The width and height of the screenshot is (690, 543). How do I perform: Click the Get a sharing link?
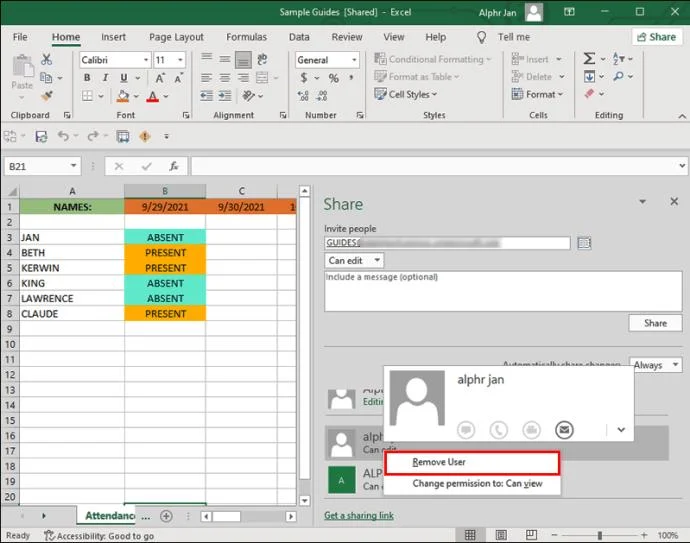pyautogui.click(x=359, y=515)
